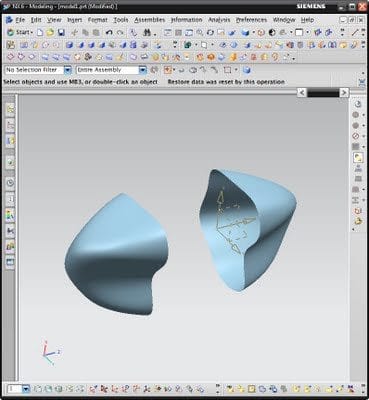Open the work layer number dropdown

(x=26, y=389)
